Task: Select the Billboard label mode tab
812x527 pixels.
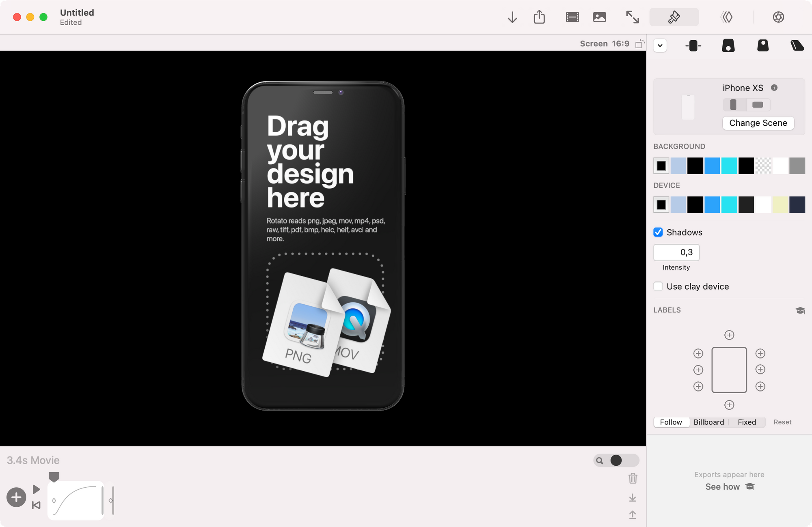Action: (x=708, y=422)
